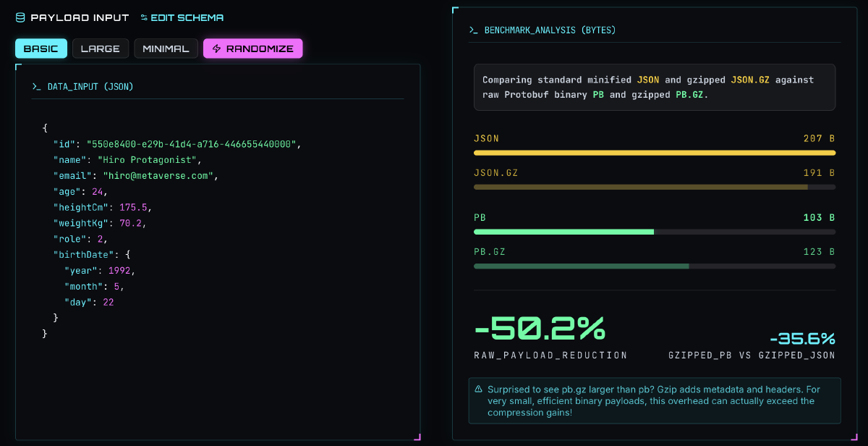
Task: Click the JSON.GZ size bar
Action: (655, 187)
